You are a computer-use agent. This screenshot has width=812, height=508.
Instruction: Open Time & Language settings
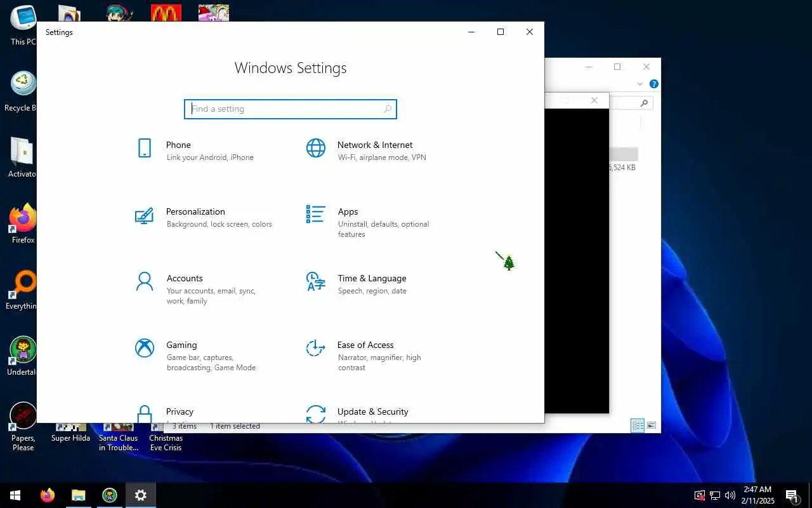357,284
